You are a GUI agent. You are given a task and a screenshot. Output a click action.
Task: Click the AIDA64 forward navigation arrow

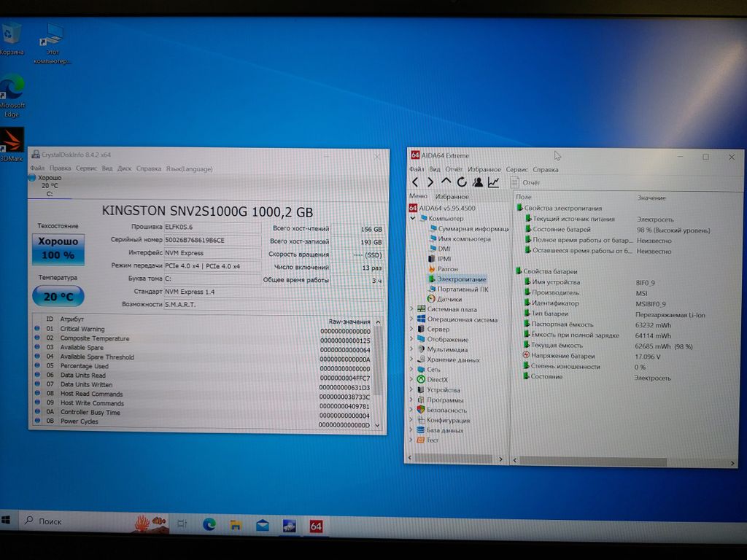[x=430, y=182]
